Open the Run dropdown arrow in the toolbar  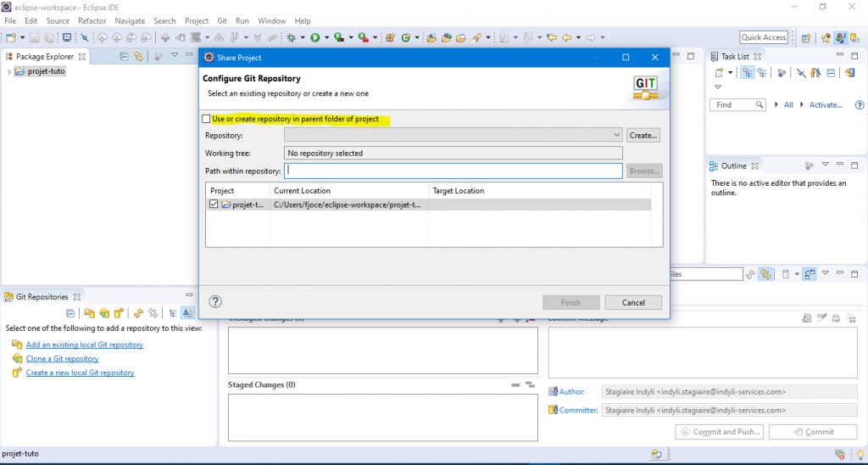326,37
